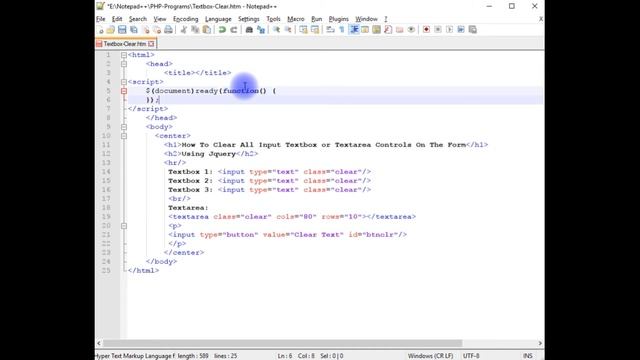Click the Paste clipboard icon
Viewport: 640px width, 360px height.
207,30
